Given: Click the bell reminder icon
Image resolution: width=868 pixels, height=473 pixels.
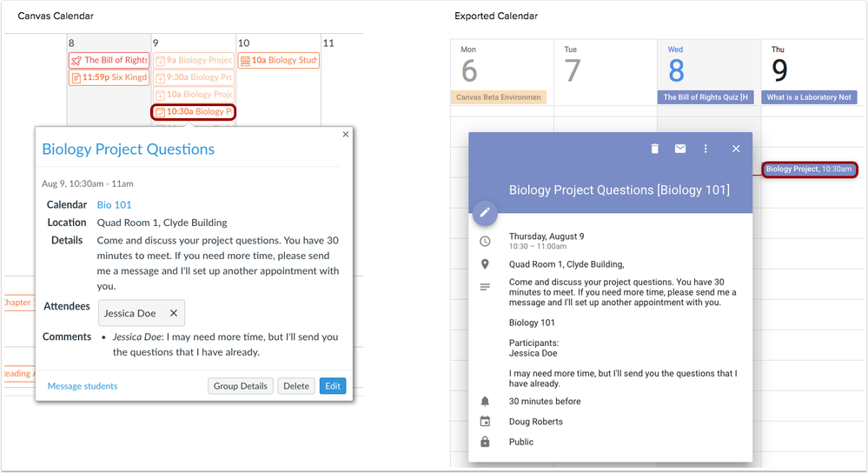Looking at the screenshot, I should click(485, 401).
